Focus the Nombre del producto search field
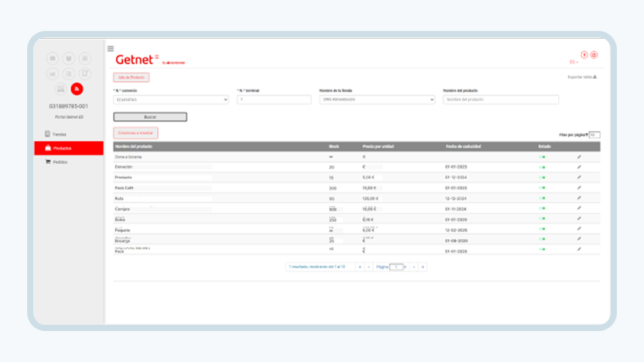The height and width of the screenshot is (362, 644). point(501,100)
